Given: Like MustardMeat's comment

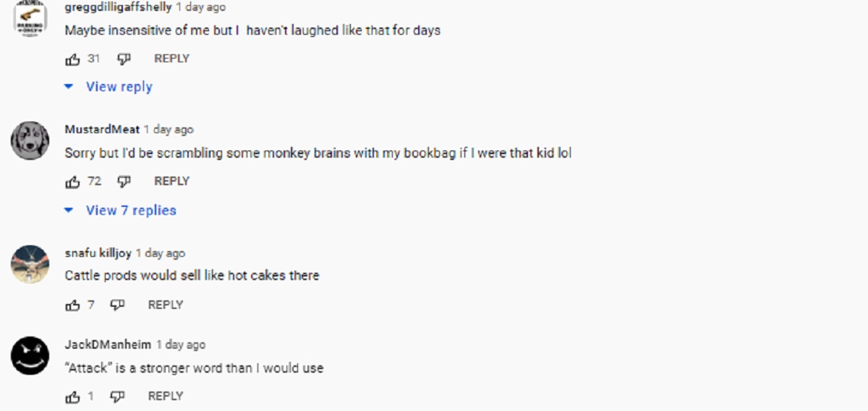Looking at the screenshot, I should (x=72, y=182).
